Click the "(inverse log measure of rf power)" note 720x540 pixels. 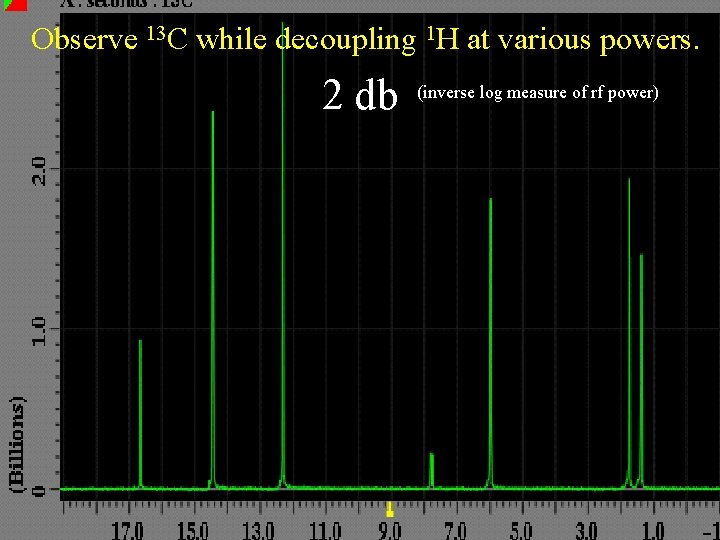tap(538, 93)
